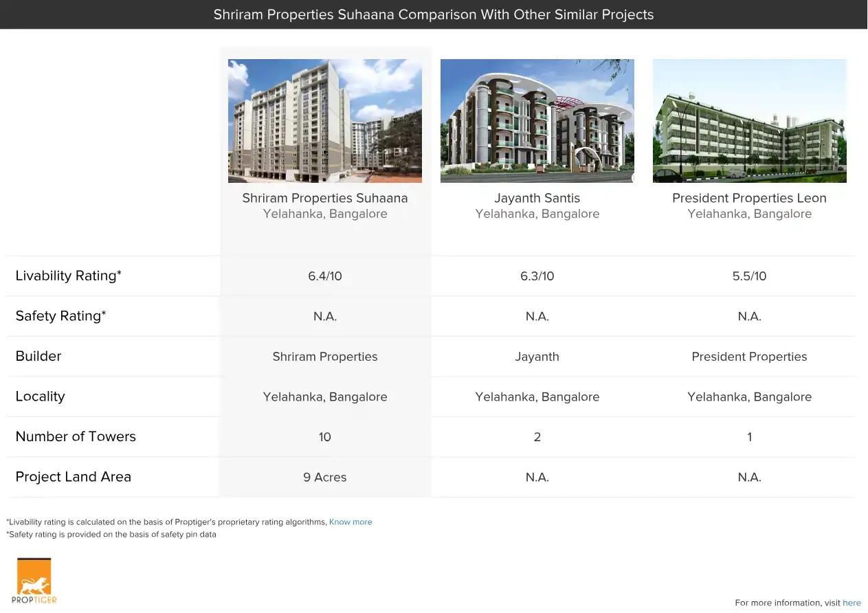Select the President Properties Leon building image
Screen dimensions: 868x613
tap(749, 121)
